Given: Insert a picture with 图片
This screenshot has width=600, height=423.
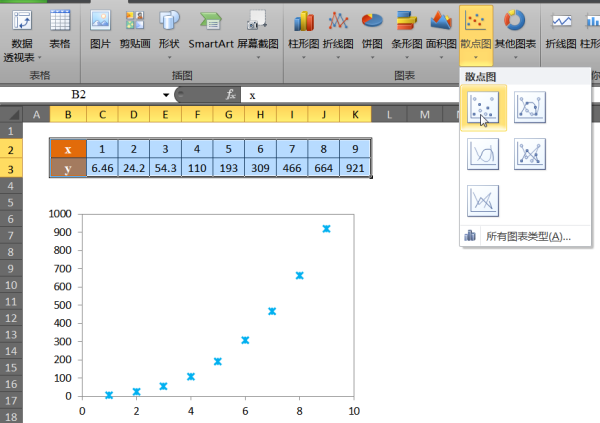Looking at the screenshot, I should click(x=100, y=30).
